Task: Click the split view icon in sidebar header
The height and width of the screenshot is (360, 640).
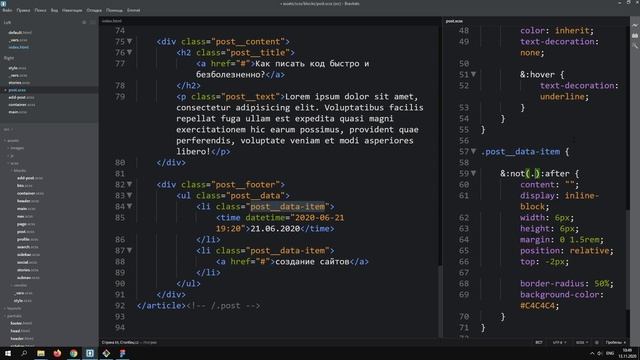Action: [93, 22]
